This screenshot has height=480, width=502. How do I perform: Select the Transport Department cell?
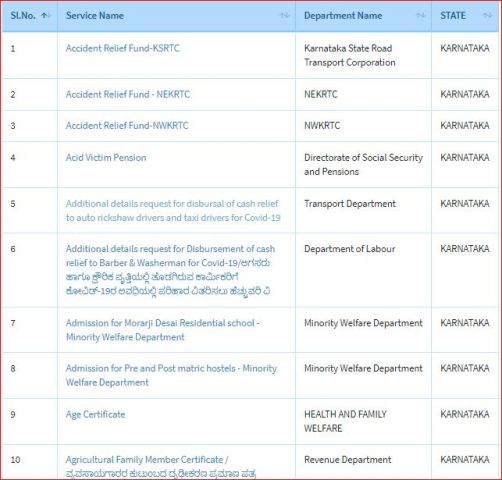363,210
